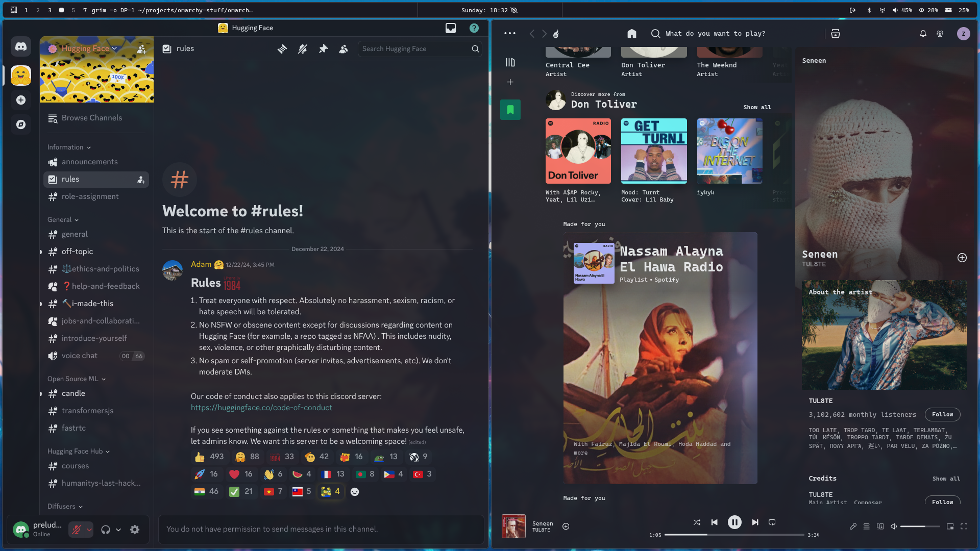The image size is (980, 551).
Task: Open the Spotify mini player
Action: tap(950, 527)
